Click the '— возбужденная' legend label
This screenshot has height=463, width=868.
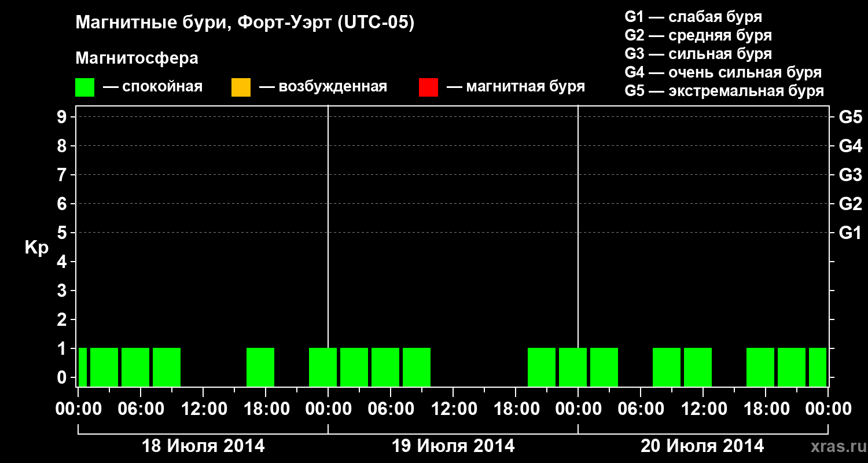tap(323, 87)
